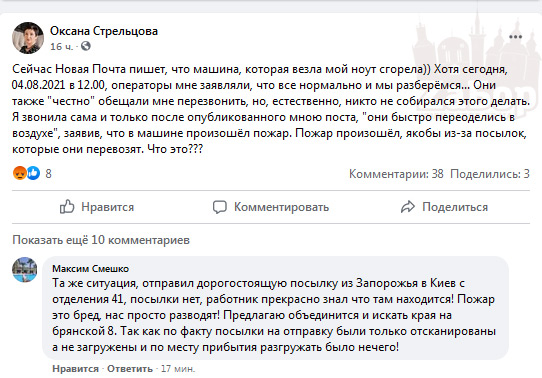
Task: Open the 17 мин. comment timestamp
Action: (x=178, y=369)
